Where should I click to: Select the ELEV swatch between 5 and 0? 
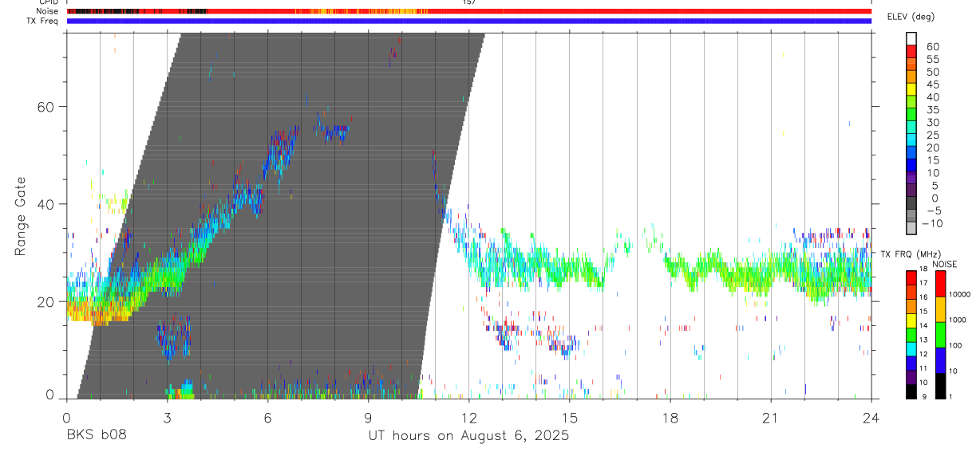point(911,191)
